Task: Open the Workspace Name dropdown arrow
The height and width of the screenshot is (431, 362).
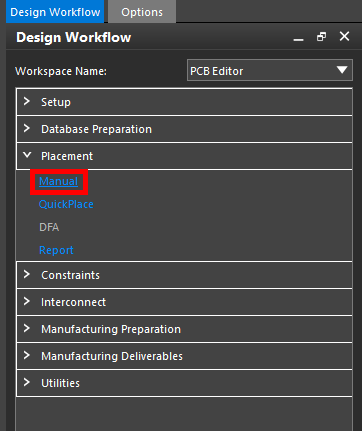Action: coord(342,70)
